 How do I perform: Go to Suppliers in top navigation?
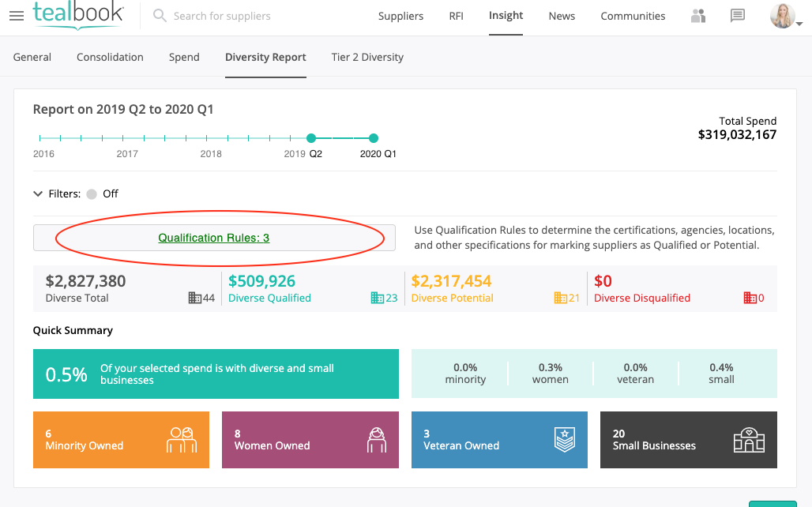400,16
